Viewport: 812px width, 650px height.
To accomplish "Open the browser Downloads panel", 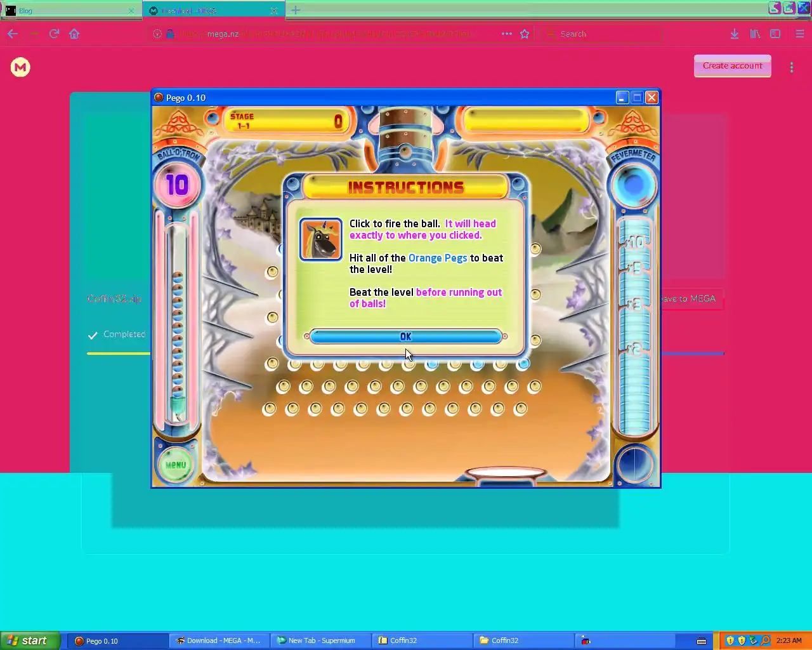I will click(734, 34).
